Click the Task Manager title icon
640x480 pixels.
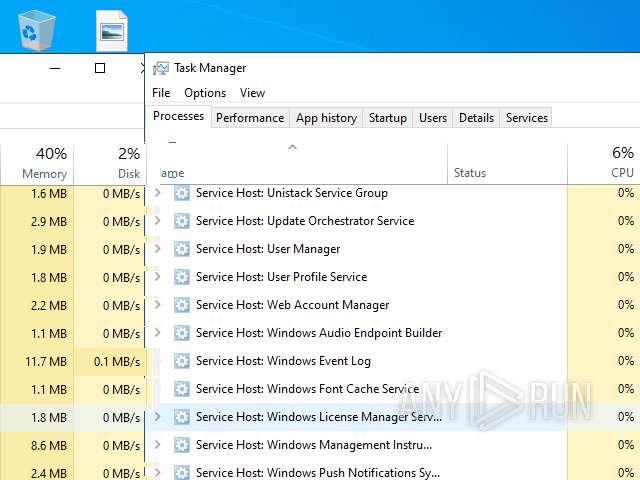[161, 68]
